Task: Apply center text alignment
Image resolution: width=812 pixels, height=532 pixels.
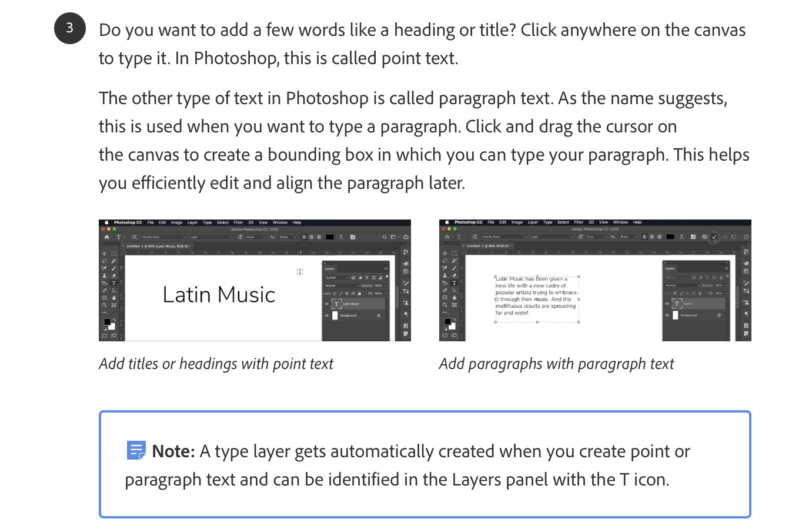Action: click(x=311, y=237)
